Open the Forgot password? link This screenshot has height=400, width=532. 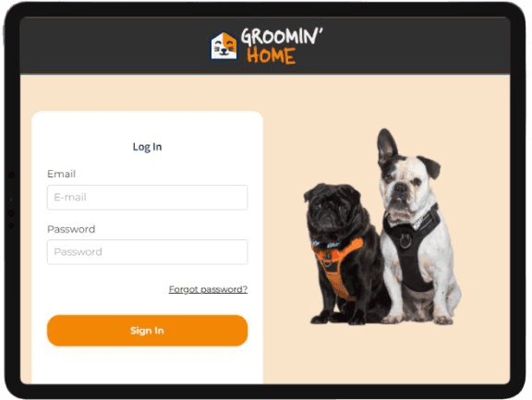click(208, 289)
